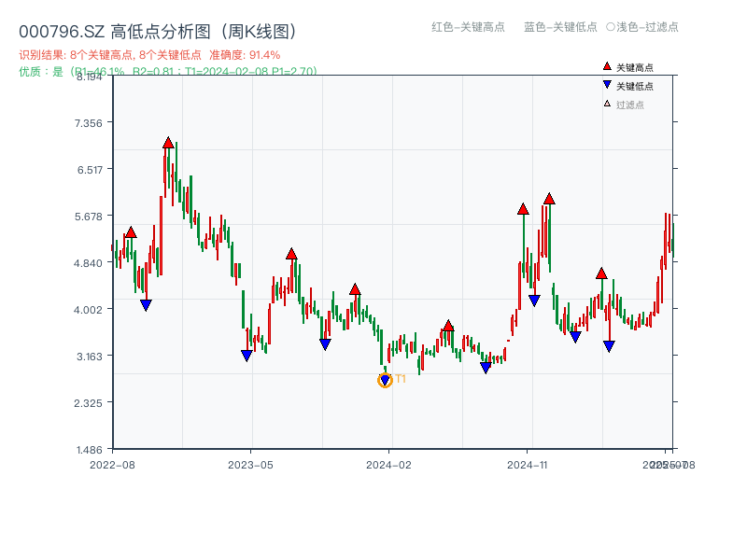Click the 识别结果 recognition summary line

point(112,53)
